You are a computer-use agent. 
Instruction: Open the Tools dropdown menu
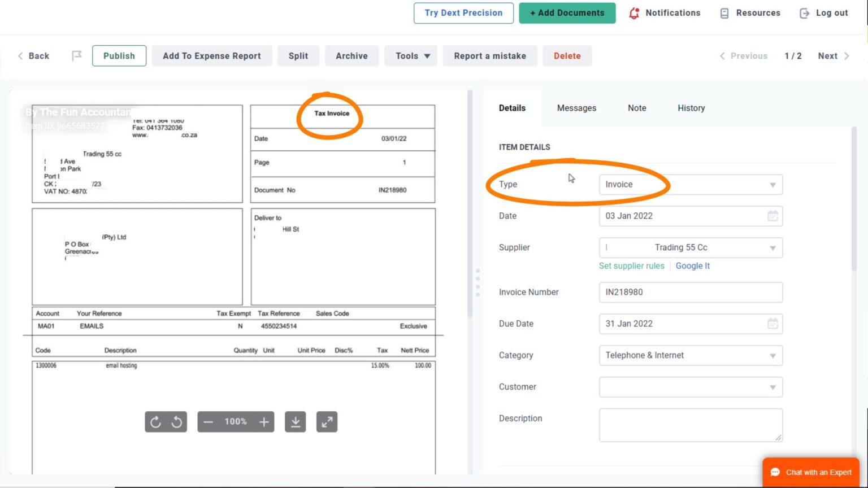pos(411,55)
